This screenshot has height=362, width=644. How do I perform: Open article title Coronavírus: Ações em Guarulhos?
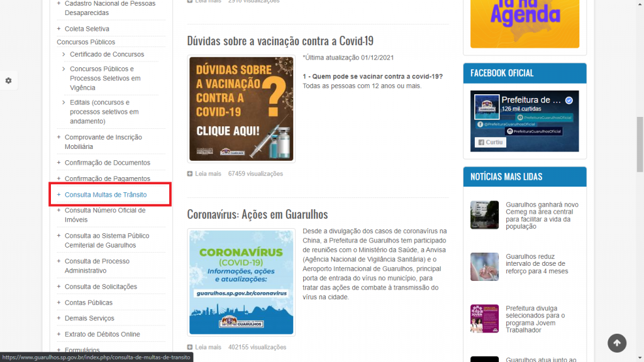pyautogui.click(x=257, y=214)
